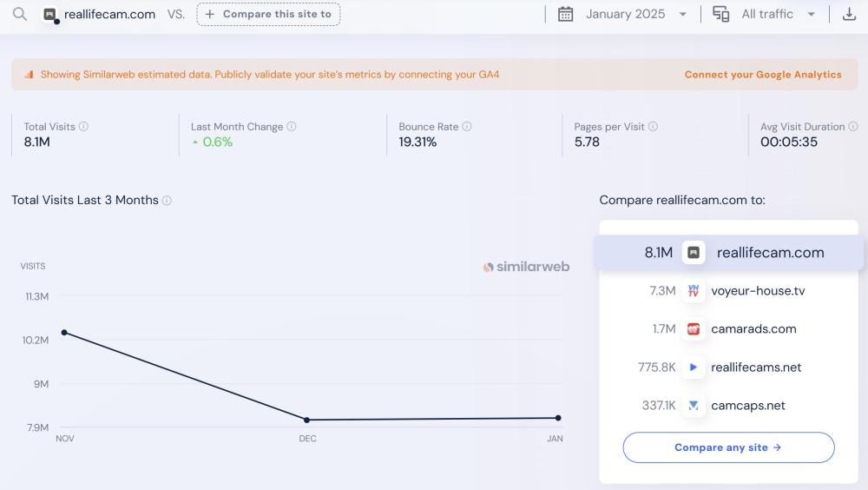Viewport: 868px width, 490px height.
Task: Click the info icon next to Total Visits
Action: click(x=83, y=127)
